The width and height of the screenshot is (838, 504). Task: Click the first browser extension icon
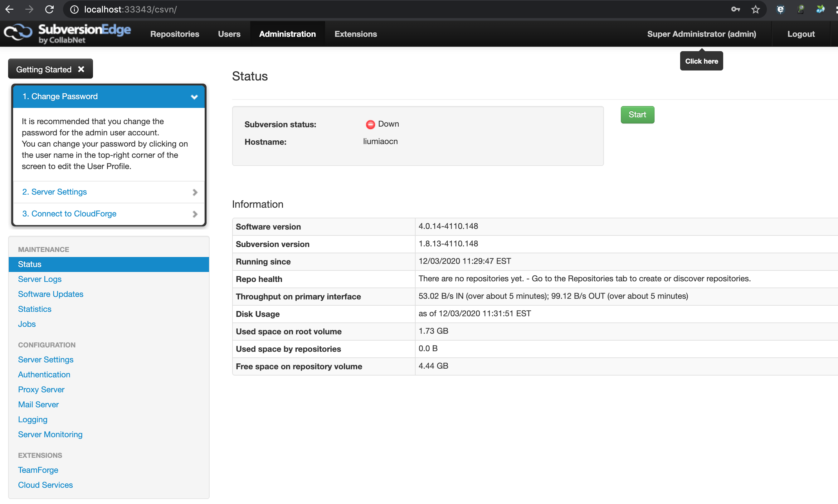click(x=781, y=9)
